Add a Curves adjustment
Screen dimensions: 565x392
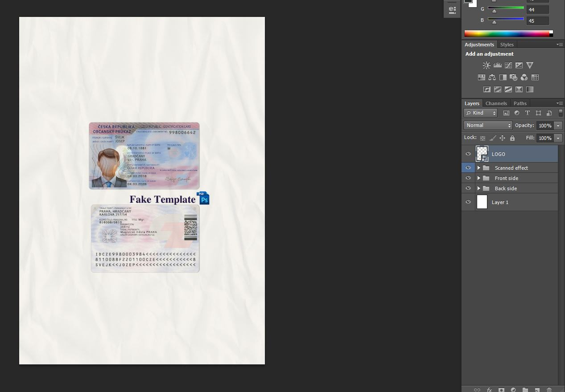click(x=508, y=65)
